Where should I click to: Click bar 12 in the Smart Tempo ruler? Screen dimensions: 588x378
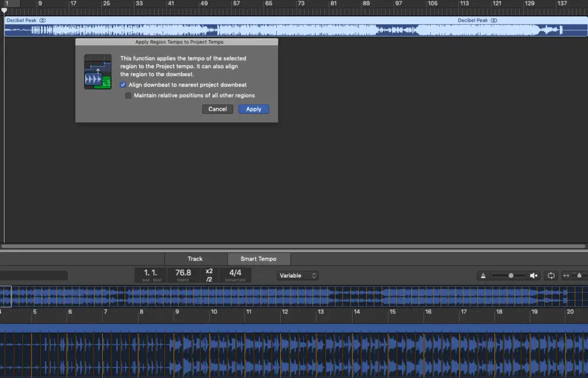(x=285, y=311)
